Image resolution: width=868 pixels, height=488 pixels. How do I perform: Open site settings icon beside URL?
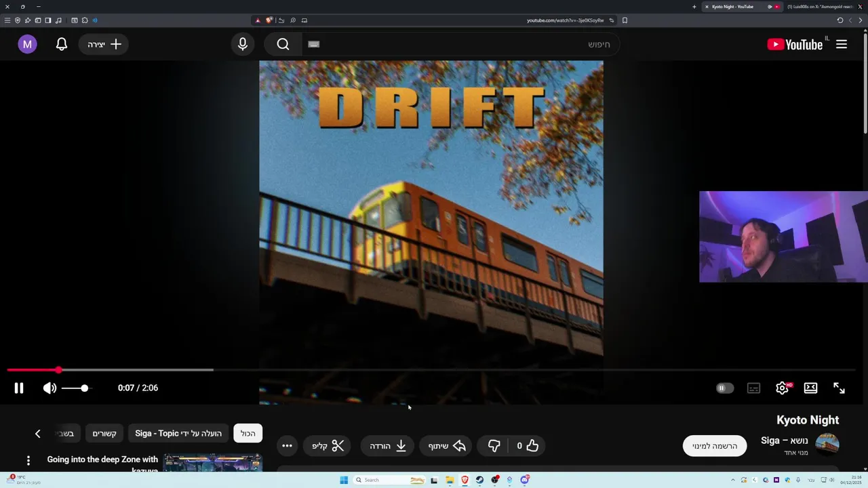612,20
